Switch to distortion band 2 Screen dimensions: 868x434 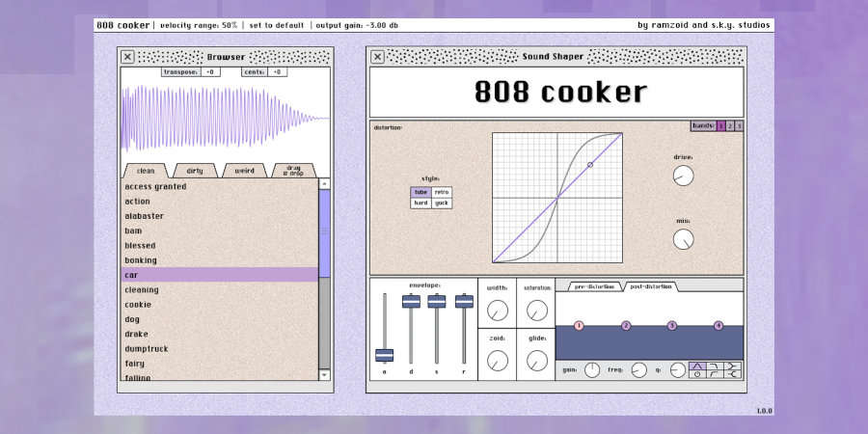coord(730,125)
